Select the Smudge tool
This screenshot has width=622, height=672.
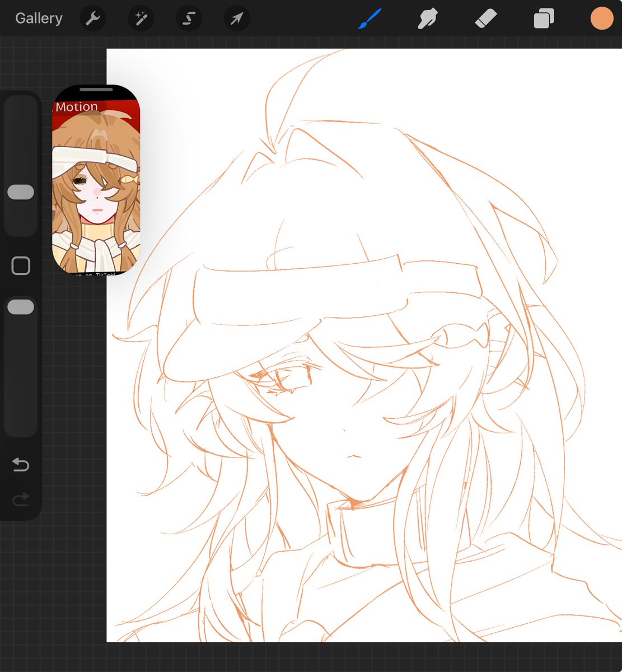tap(428, 18)
